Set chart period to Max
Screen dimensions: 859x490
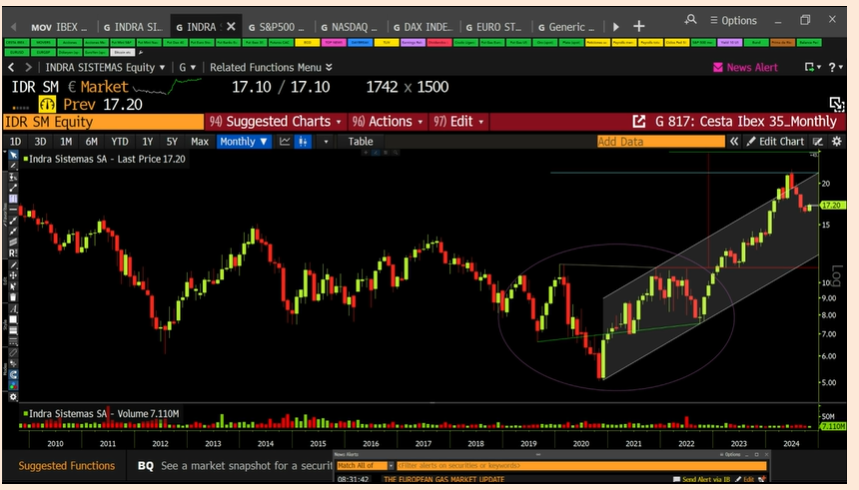(199, 141)
